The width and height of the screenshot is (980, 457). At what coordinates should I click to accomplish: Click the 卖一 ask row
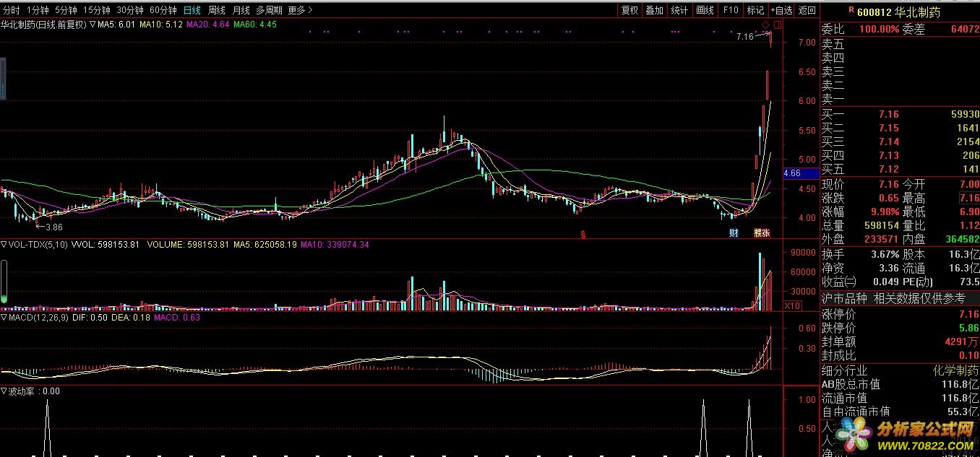pyautogui.click(x=900, y=100)
